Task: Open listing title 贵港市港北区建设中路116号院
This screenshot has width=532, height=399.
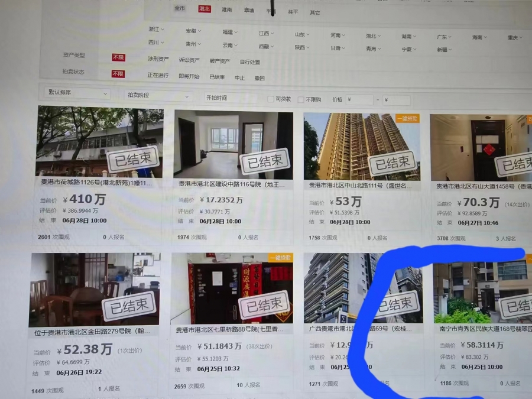Action: [x=232, y=184]
